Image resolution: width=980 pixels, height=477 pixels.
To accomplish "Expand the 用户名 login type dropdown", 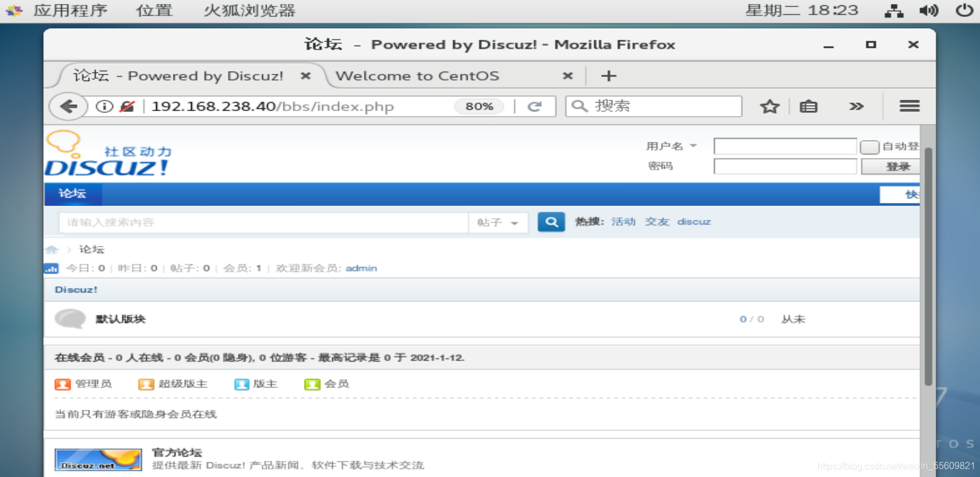I will coord(693,146).
